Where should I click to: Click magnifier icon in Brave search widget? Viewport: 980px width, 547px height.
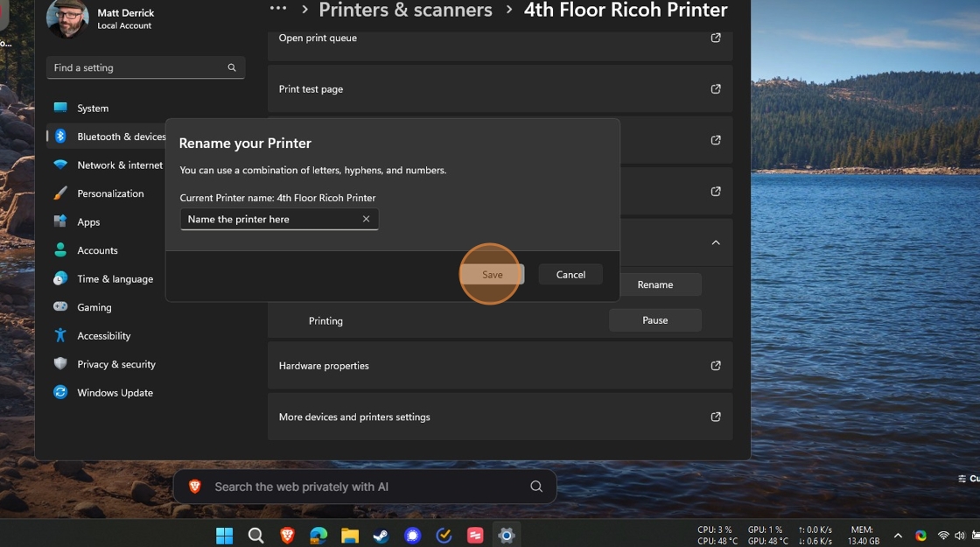click(x=536, y=487)
